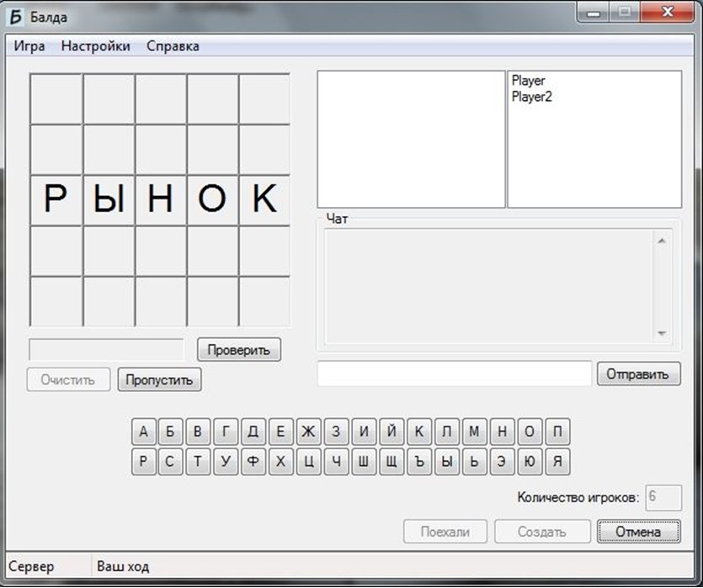This screenshot has width=703, height=588.
Task: Select Player2 in the players list
Action: tap(530, 97)
